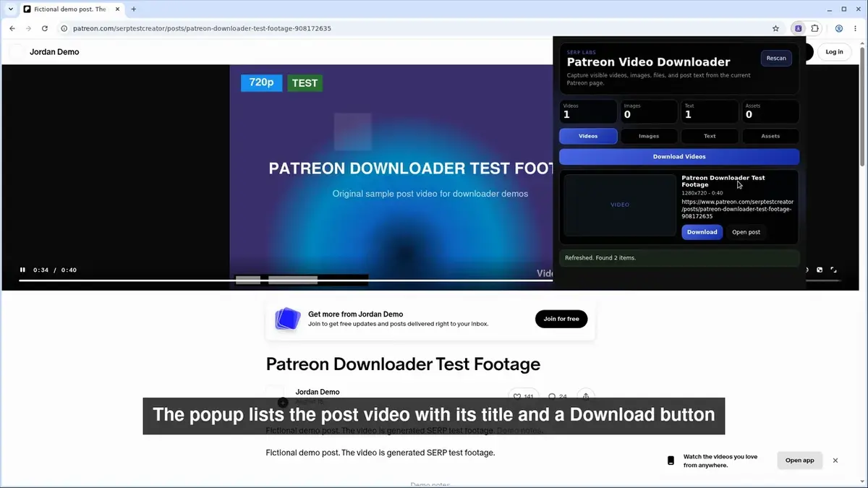868x488 pixels.
Task: Click Open post in the popup
Action: coord(746,232)
